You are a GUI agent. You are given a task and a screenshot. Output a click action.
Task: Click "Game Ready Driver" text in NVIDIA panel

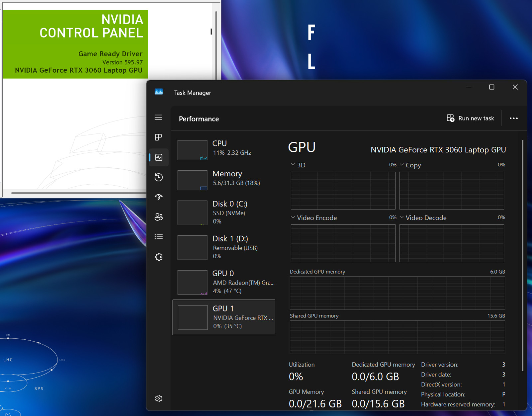click(x=110, y=54)
